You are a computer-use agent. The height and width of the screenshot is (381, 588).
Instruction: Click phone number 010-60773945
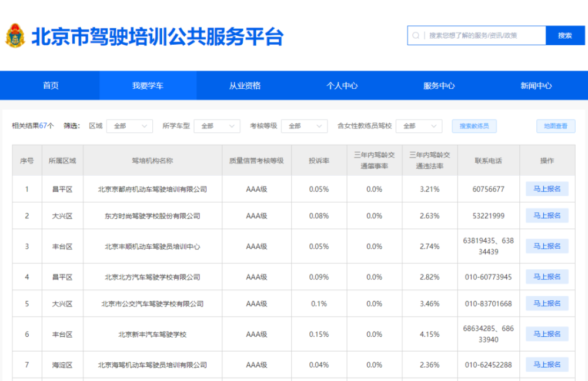click(488, 277)
